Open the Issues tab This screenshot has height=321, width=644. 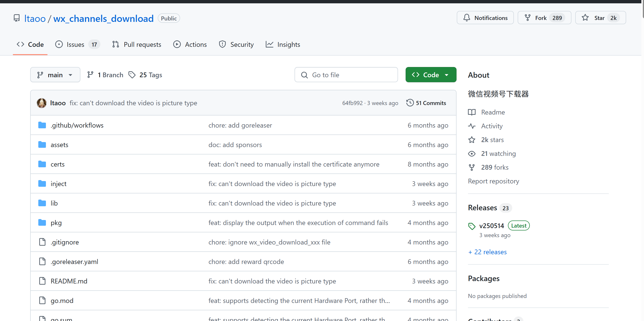[78, 44]
